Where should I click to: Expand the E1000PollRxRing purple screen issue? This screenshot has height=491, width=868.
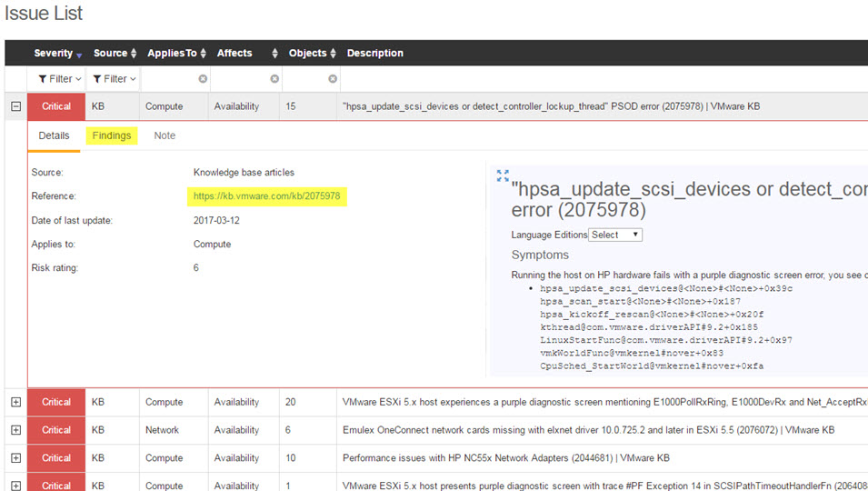point(15,402)
